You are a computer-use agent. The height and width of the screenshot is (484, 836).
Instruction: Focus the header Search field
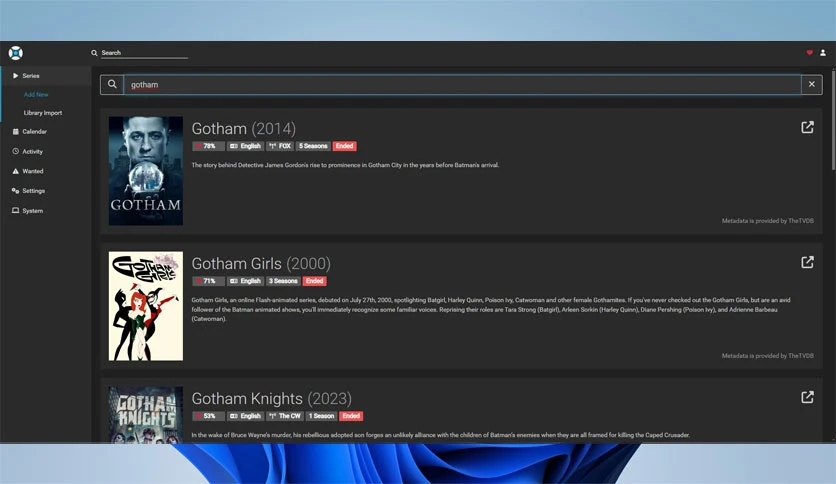[x=144, y=53]
